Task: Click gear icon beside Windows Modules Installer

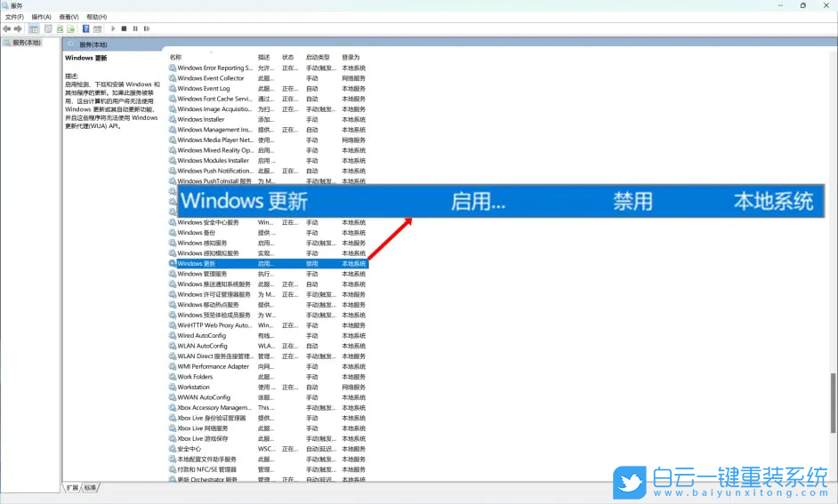Action: [x=173, y=160]
